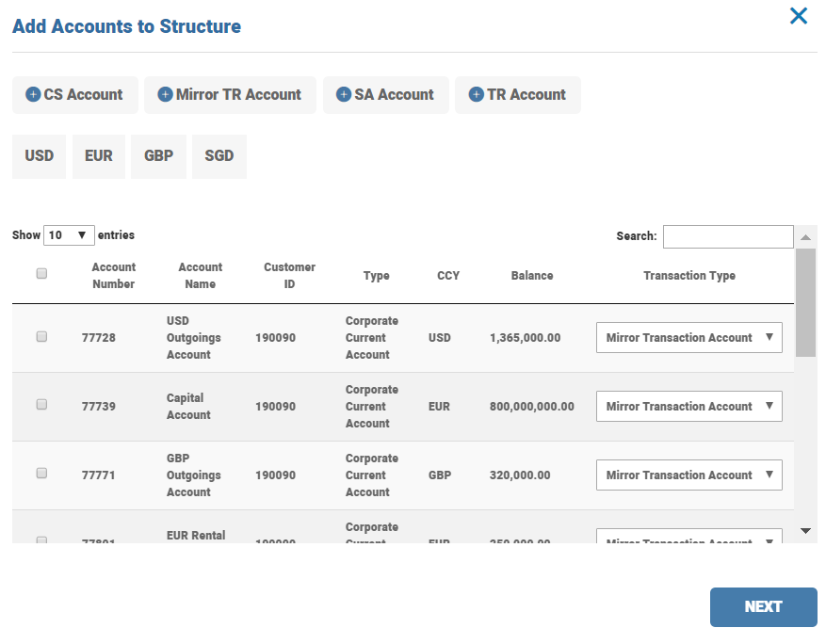Open transaction type dropdown for account 77728

click(x=688, y=338)
